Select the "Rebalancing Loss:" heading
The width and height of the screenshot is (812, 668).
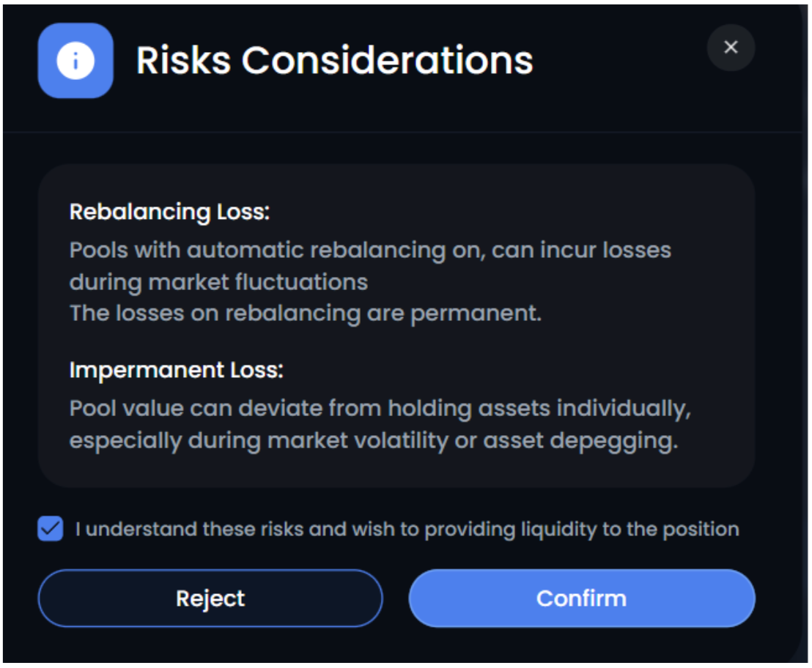[x=169, y=212]
